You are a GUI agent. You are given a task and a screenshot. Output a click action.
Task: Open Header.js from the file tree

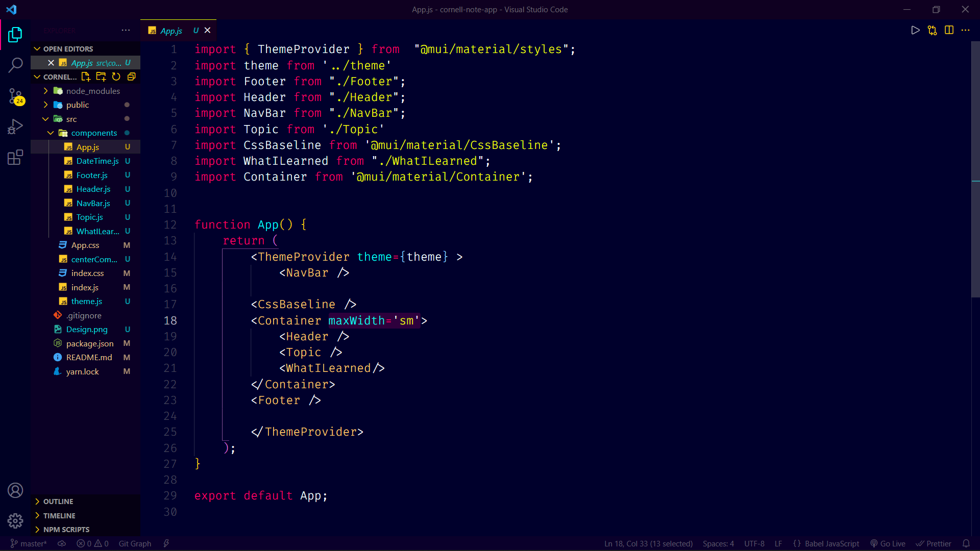[x=93, y=189]
